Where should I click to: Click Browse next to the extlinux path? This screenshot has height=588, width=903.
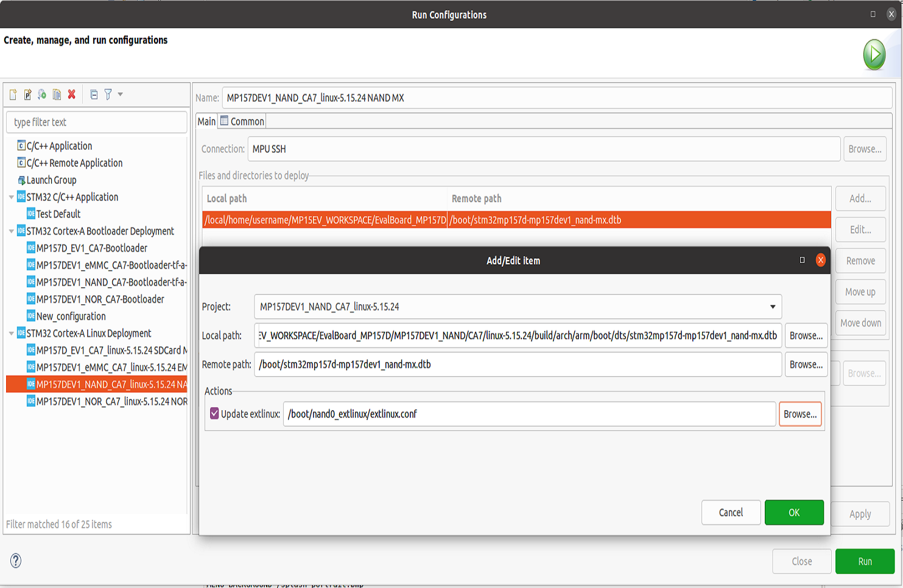pyautogui.click(x=800, y=414)
